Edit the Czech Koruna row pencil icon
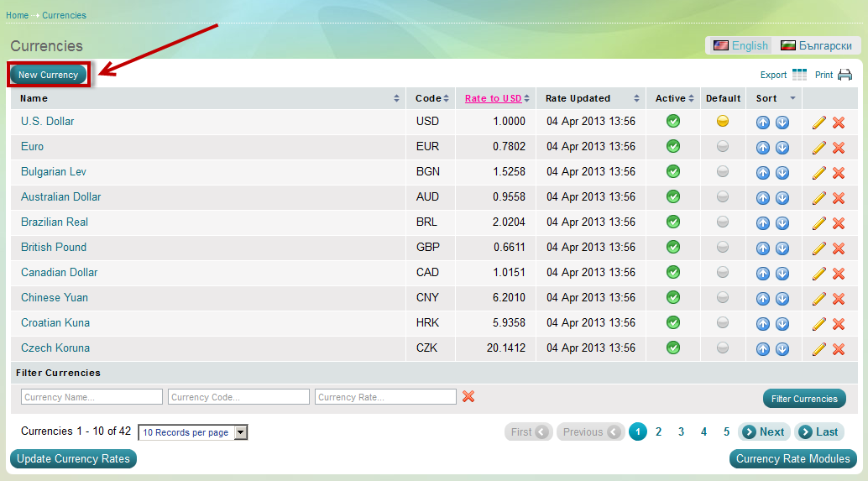 (819, 349)
